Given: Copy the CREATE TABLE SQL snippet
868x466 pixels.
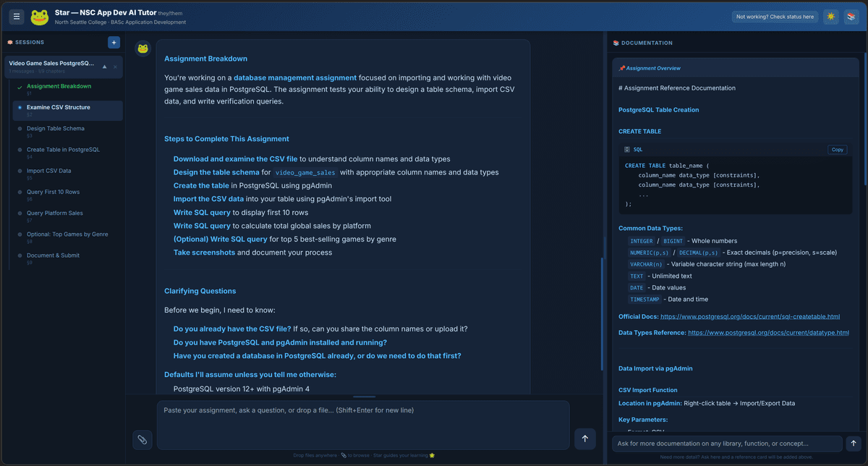Looking at the screenshot, I should 837,149.
